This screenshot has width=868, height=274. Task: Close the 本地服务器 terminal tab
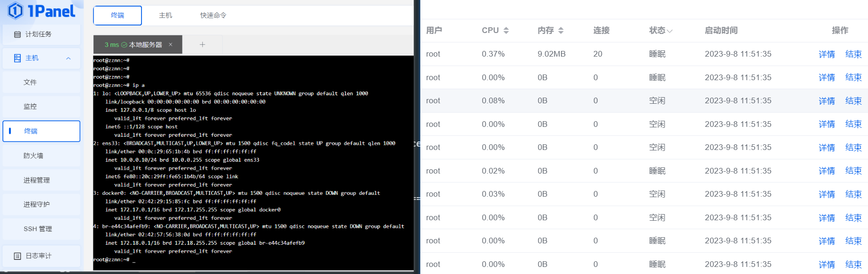tap(170, 45)
